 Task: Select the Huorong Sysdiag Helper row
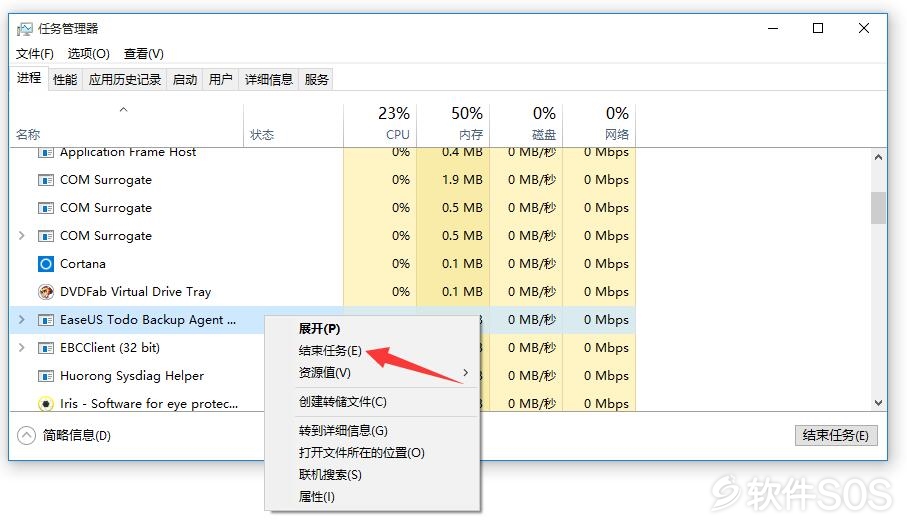click(323, 376)
